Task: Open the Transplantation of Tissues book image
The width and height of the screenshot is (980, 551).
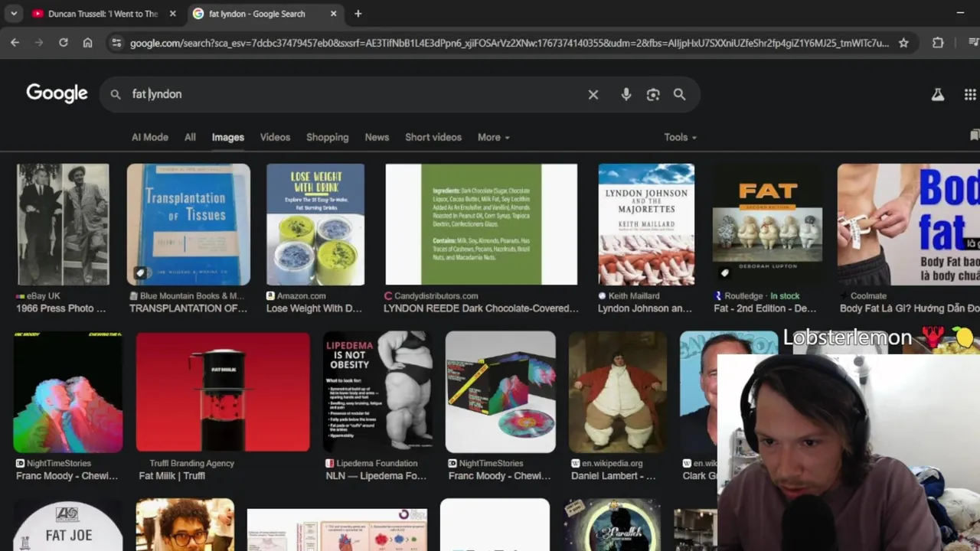Action: (x=188, y=224)
